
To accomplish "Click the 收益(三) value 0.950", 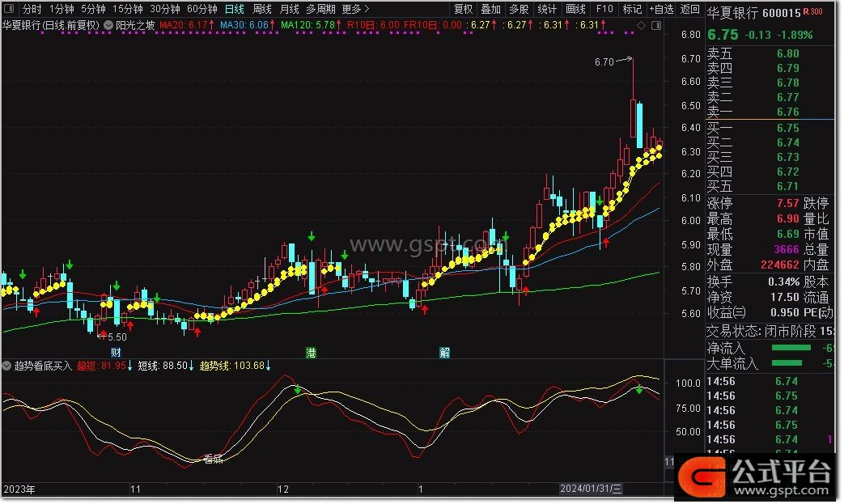I will [x=785, y=312].
